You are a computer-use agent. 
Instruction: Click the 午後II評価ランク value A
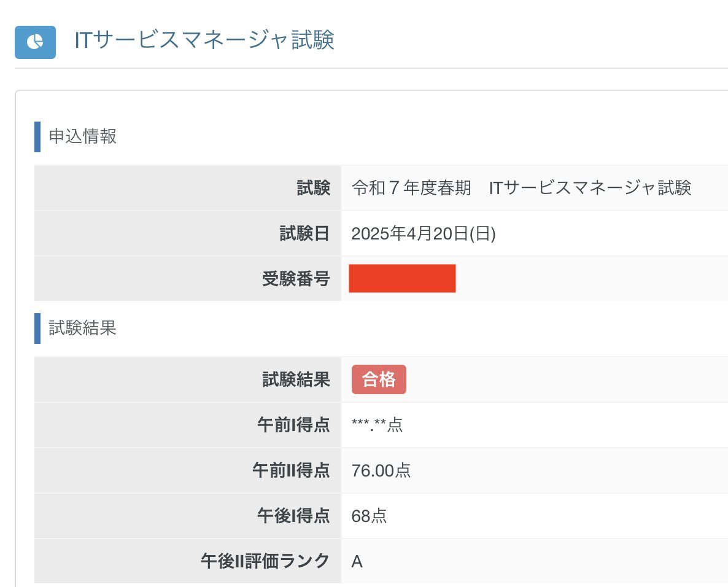pyautogui.click(x=357, y=561)
